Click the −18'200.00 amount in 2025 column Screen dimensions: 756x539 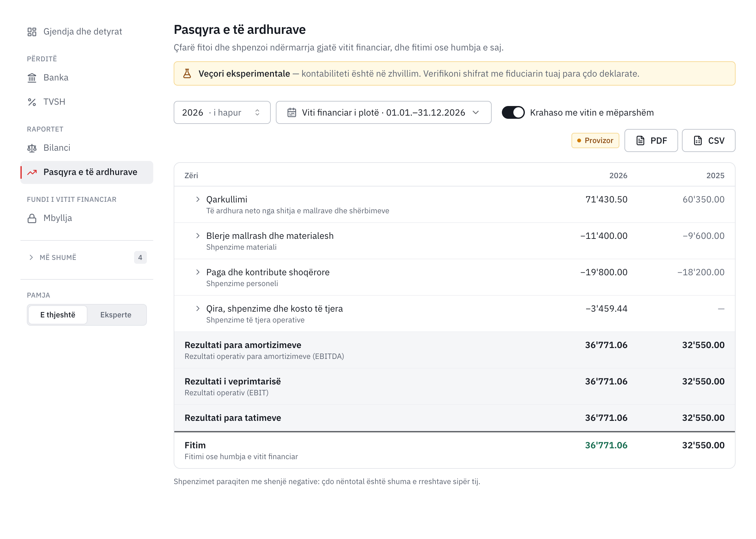[700, 272]
